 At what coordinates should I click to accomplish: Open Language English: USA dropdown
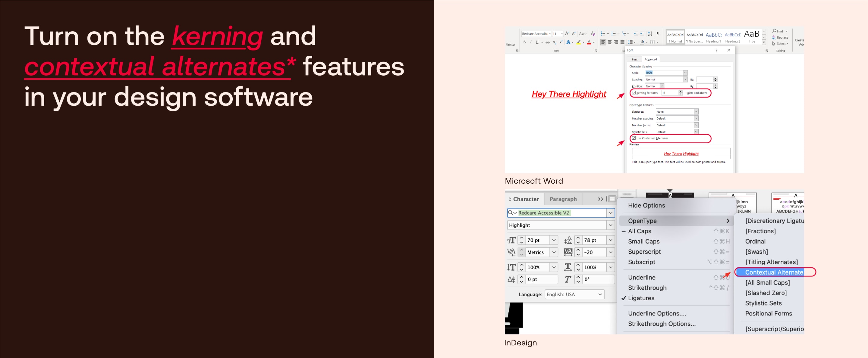click(574, 294)
